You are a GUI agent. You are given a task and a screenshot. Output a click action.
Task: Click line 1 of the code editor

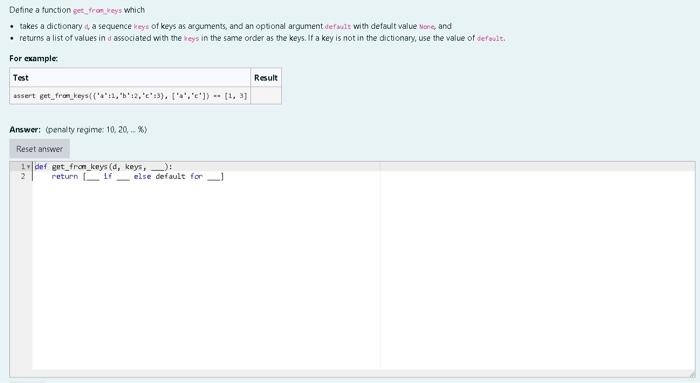(x=363, y=167)
